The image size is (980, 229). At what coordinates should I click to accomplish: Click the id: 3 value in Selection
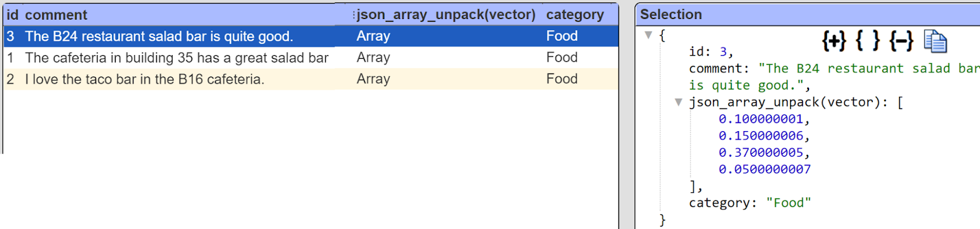pyautogui.click(x=723, y=52)
